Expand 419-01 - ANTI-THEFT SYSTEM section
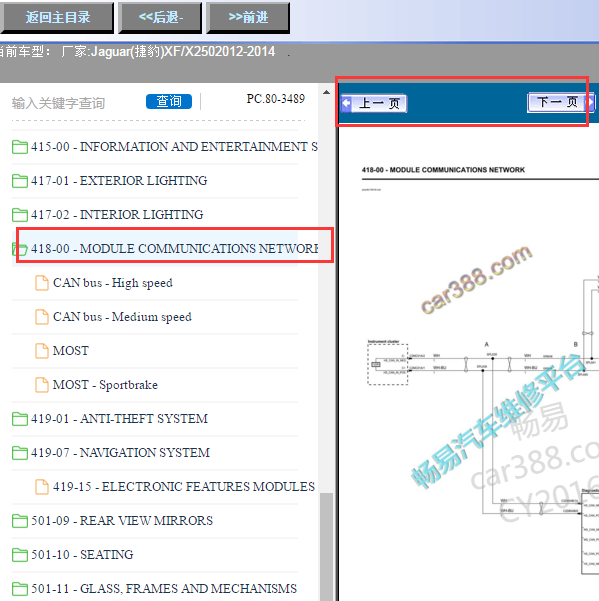 coord(120,419)
